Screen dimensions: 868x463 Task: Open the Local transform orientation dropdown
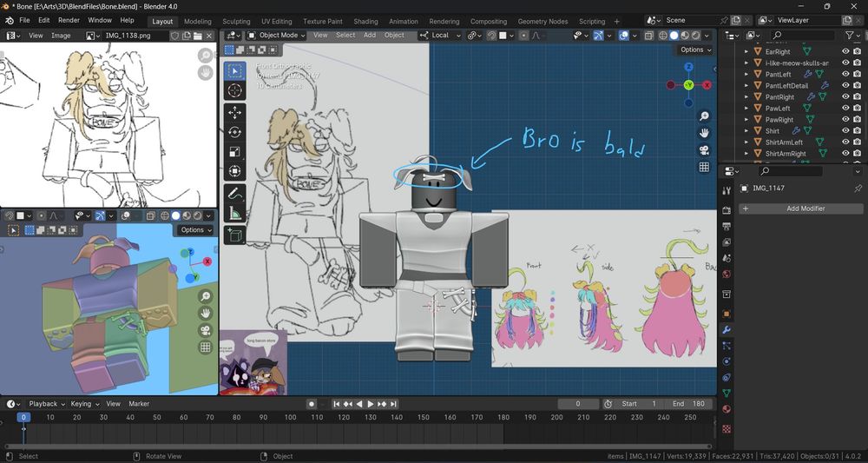440,36
